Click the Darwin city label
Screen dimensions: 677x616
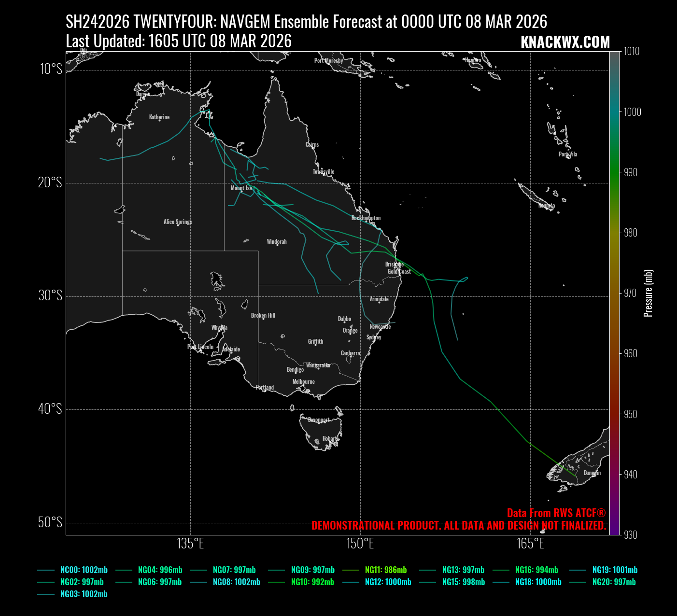143,94
